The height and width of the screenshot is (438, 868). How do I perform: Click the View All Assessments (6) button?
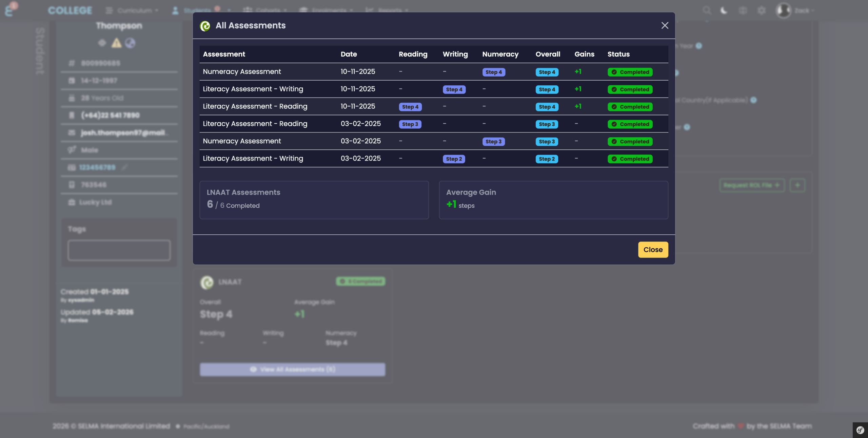pyautogui.click(x=292, y=369)
